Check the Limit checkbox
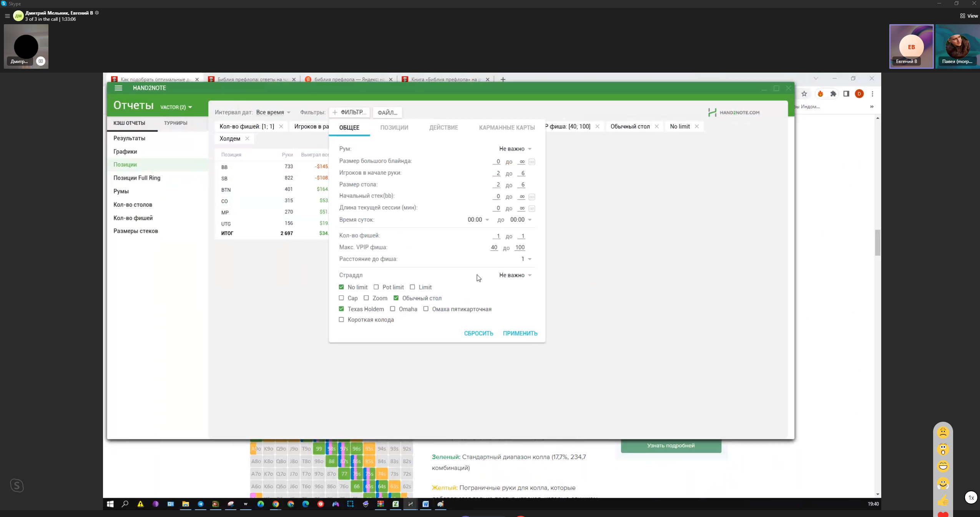Image resolution: width=980 pixels, height=517 pixels. point(412,287)
